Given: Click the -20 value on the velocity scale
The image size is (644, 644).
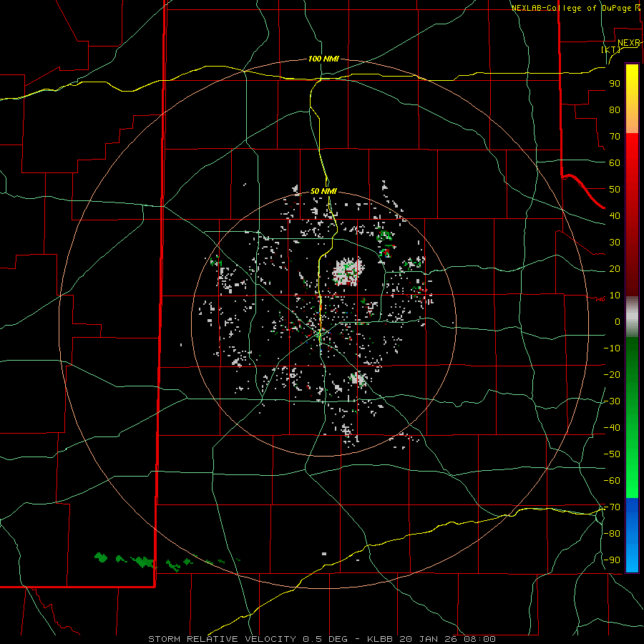Looking at the screenshot, I should (612, 374).
